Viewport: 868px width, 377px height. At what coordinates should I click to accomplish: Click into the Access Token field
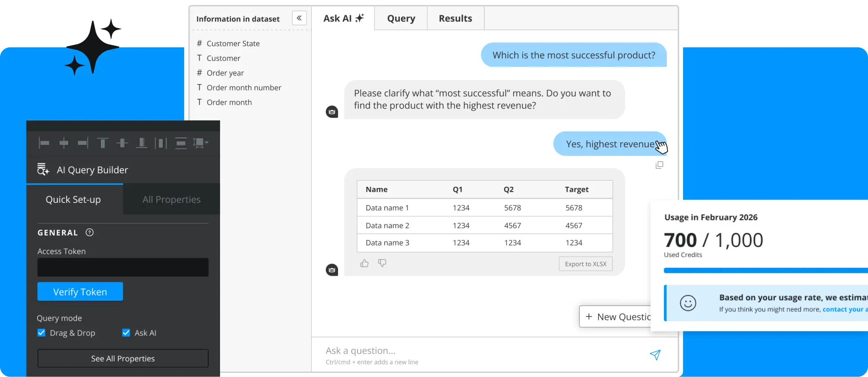click(123, 267)
